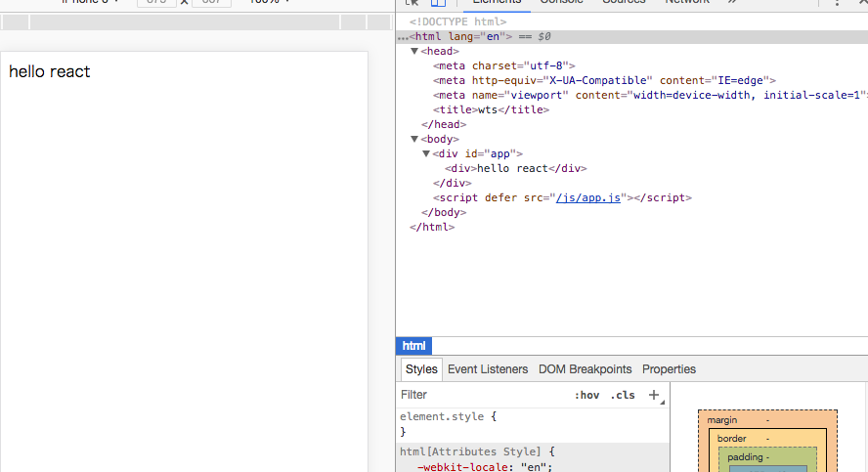This screenshot has height=472, width=868.
Task: Toggle the .cls class editor
Action: pyautogui.click(x=623, y=395)
